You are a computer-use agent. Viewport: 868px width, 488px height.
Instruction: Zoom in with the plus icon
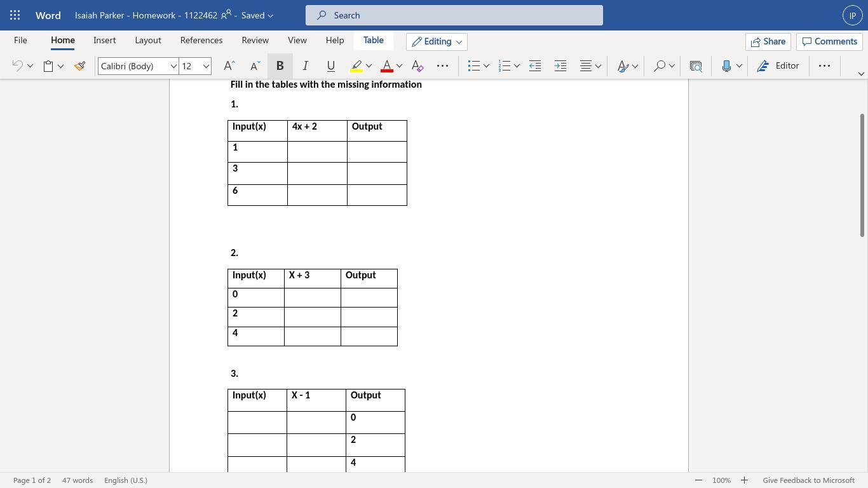pos(744,480)
